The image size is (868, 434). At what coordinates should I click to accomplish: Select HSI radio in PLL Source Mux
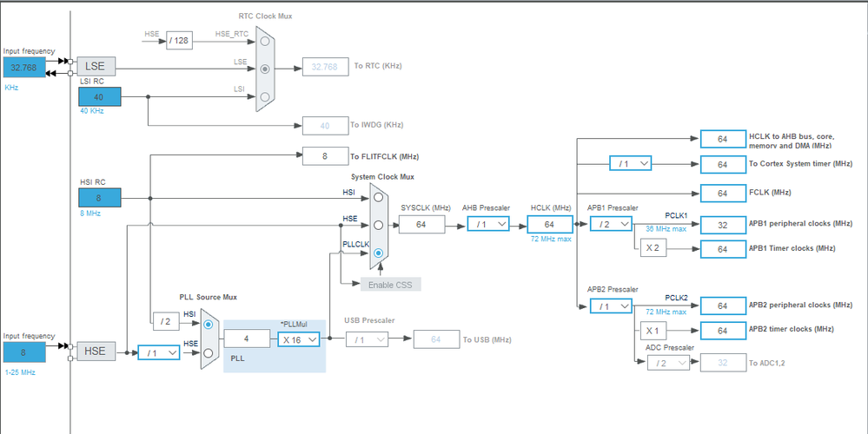click(209, 325)
